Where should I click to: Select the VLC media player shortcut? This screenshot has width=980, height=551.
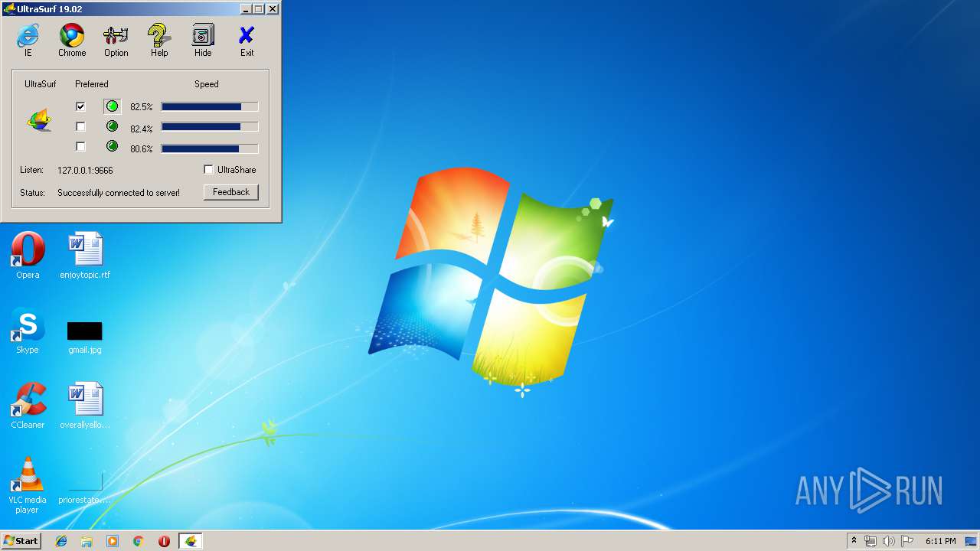point(28,485)
